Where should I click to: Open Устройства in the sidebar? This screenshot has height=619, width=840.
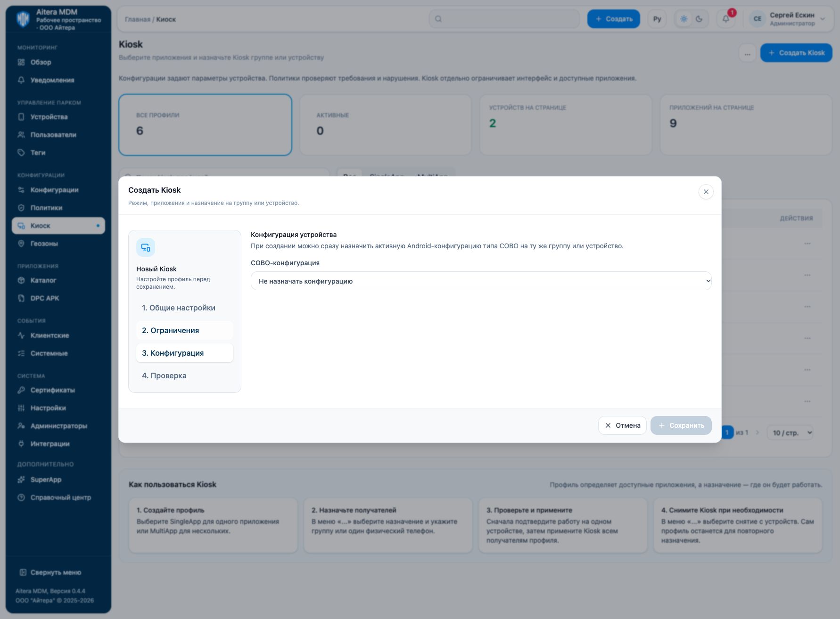[x=58, y=117]
